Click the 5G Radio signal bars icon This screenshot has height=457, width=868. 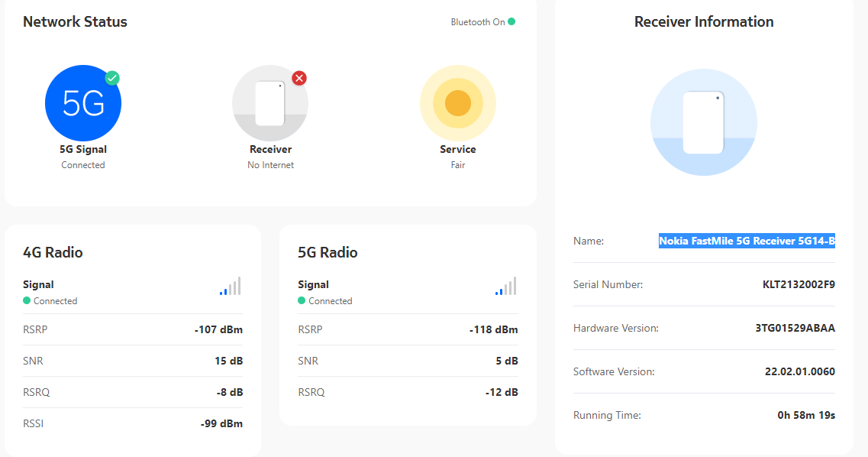click(x=505, y=287)
